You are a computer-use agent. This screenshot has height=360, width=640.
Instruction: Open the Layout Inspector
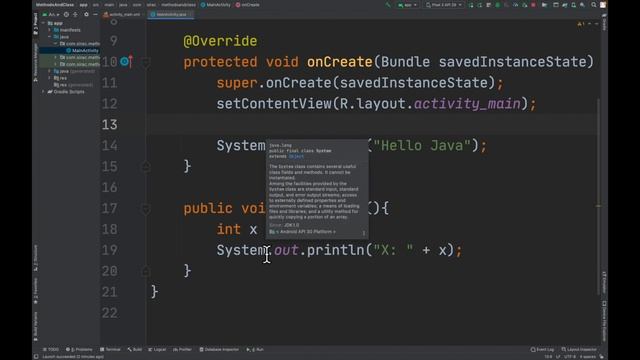[x=579, y=349]
